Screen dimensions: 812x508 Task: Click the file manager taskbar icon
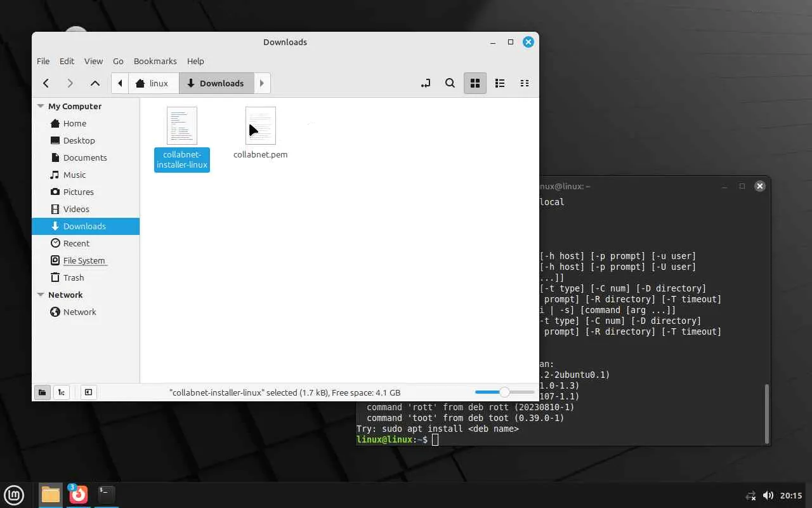51,495
